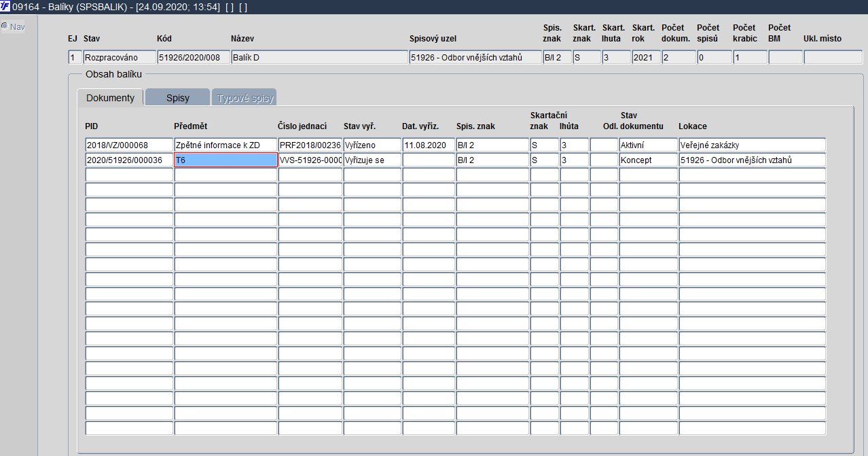
Task: Click the Předmět column header
Action: click(x=190, y=126)
